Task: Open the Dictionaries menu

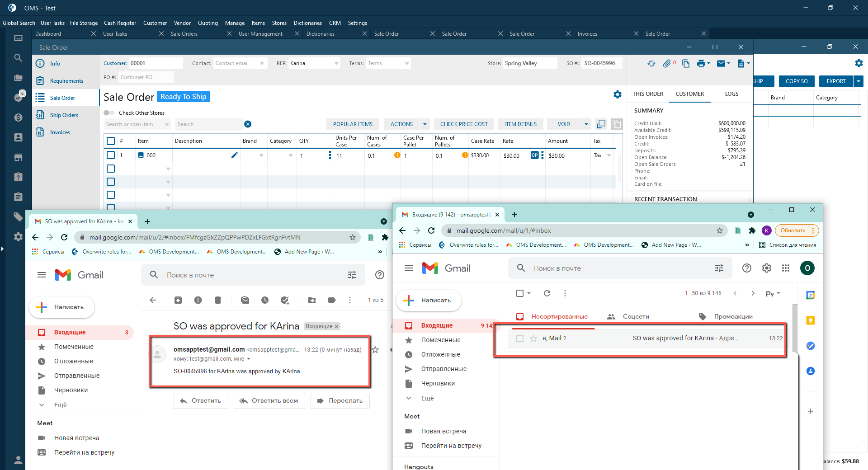Action: [x=307, y=23]
